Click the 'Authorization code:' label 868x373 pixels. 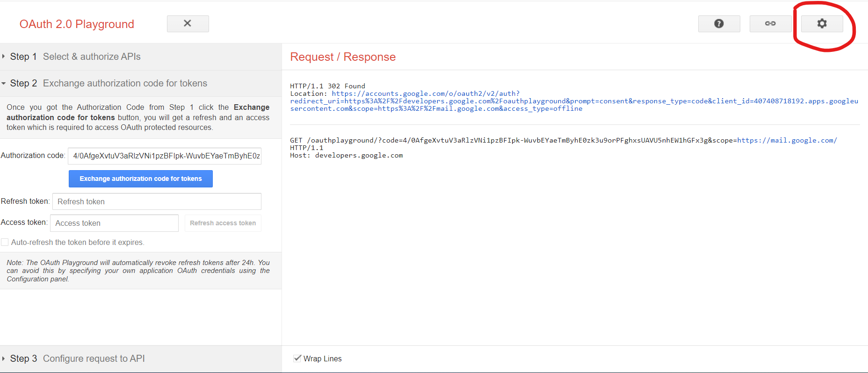(x=33, y=155)
